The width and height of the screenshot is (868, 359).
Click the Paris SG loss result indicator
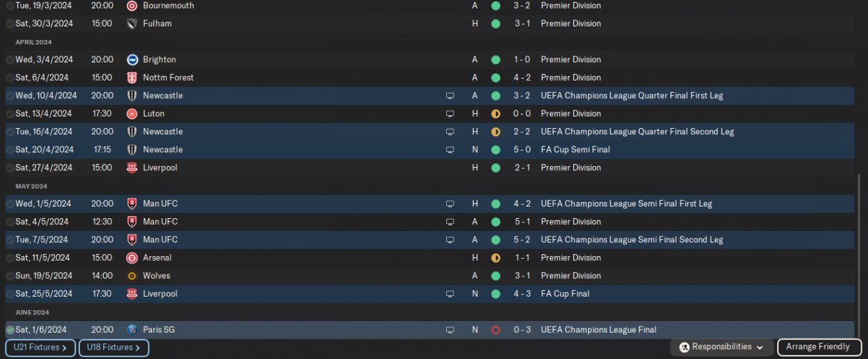(496, 330)
